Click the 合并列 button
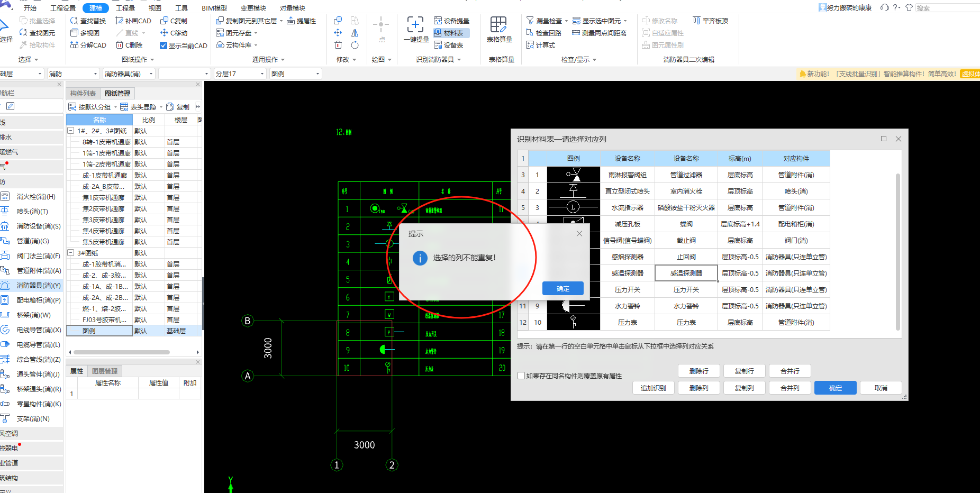This screenshot has width=980, height=493. [x=790, y=388]
